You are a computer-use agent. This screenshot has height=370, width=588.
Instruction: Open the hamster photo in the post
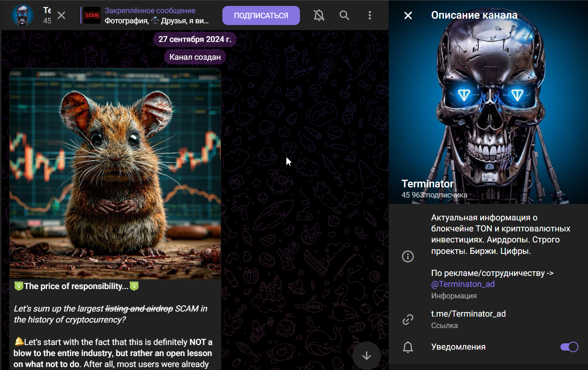coord(115,174)
